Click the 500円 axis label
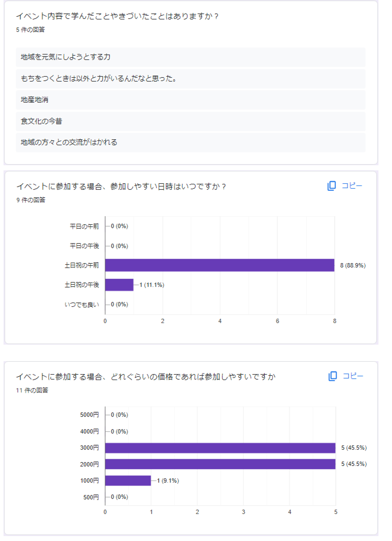392x541 pixels. pos(91,497)
